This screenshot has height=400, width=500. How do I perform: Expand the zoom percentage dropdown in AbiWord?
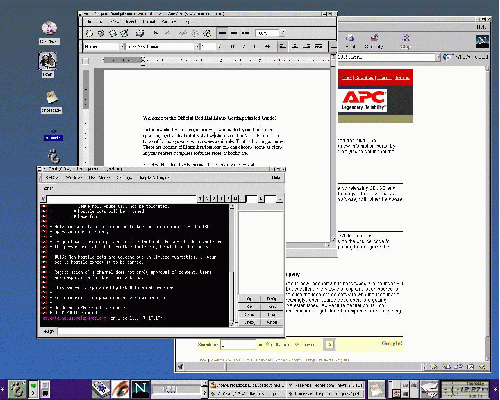[x=282, y=33]
